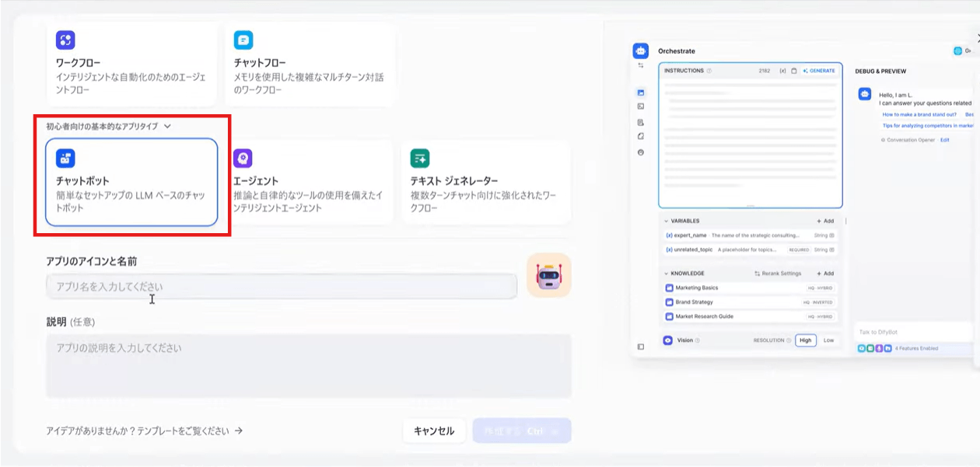
Task: Select the round monitoring sidebar icon in preview
Action: (x=641, y=152)
